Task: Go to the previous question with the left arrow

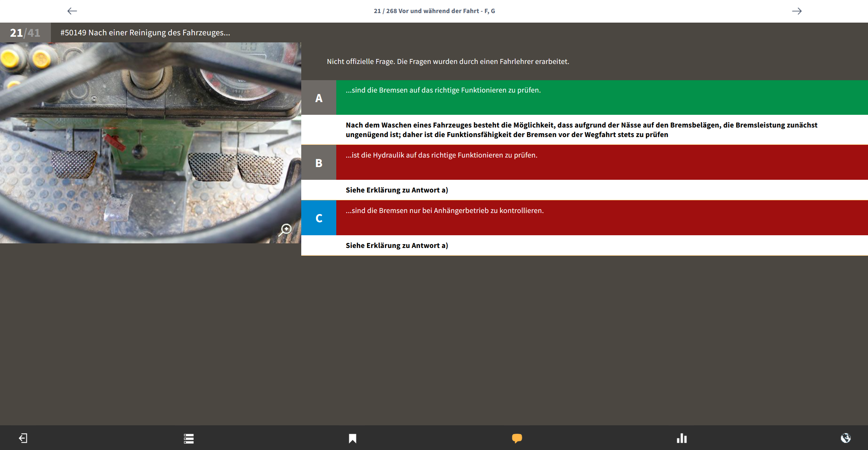Action: [72, 11]
